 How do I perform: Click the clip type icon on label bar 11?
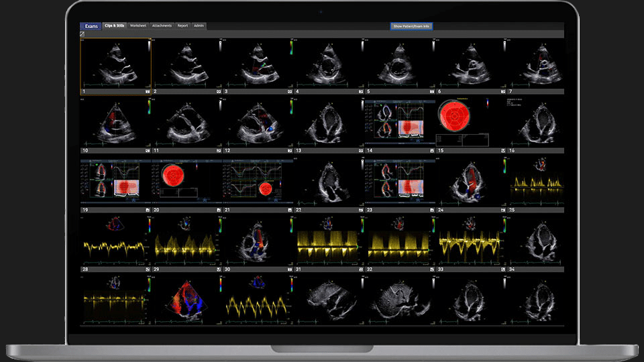coord(219,151)
